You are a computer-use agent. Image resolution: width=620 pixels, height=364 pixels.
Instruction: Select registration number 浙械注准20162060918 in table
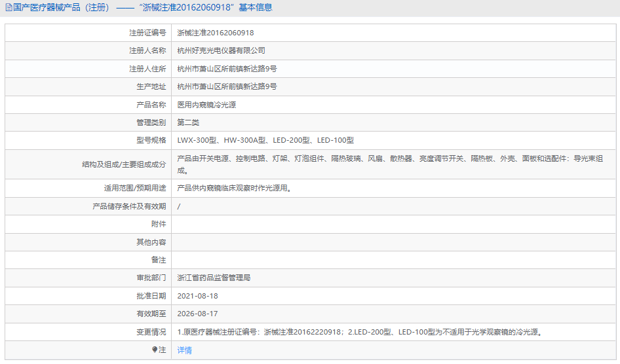(216, 33)
